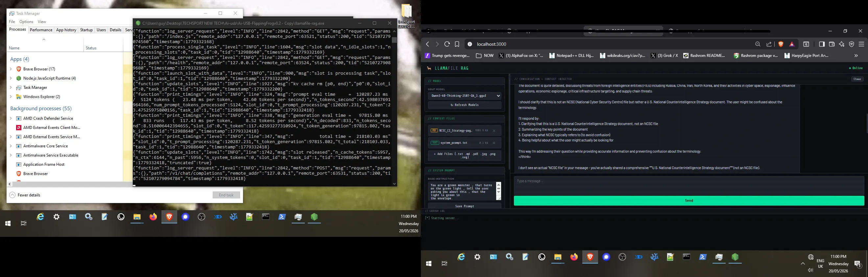The image size is (868, 277).
Task: Open the Task Manager View menu
Action: (42, 22)
